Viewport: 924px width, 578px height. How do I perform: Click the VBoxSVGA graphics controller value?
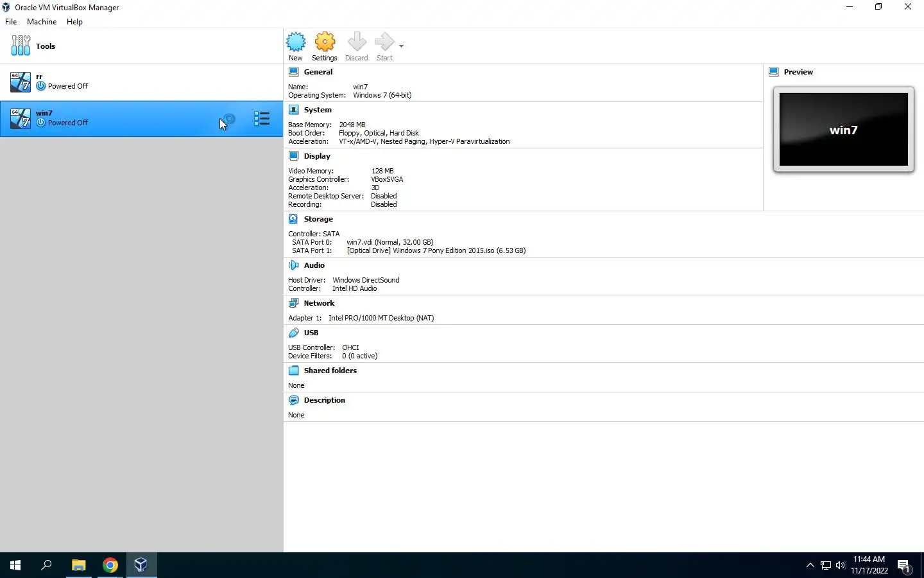pos(387,179)
